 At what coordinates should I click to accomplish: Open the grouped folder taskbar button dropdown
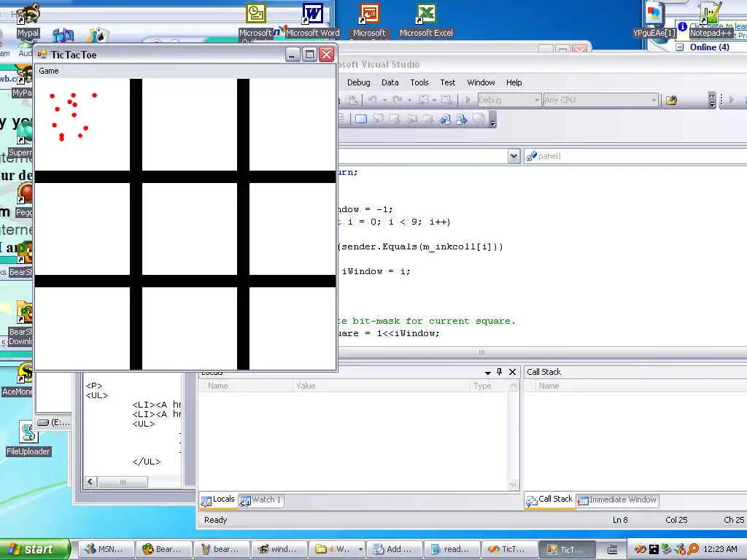(x=360, y=549)
